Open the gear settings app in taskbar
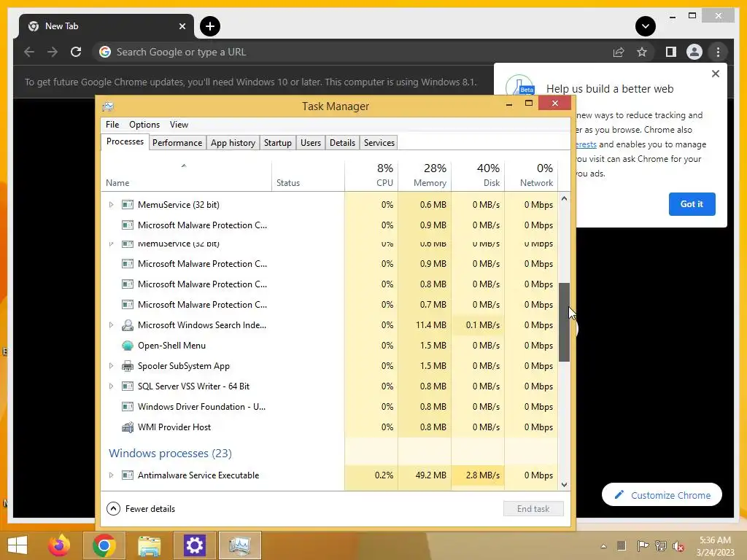Screen dimensions: 747x560 (194, 545)
